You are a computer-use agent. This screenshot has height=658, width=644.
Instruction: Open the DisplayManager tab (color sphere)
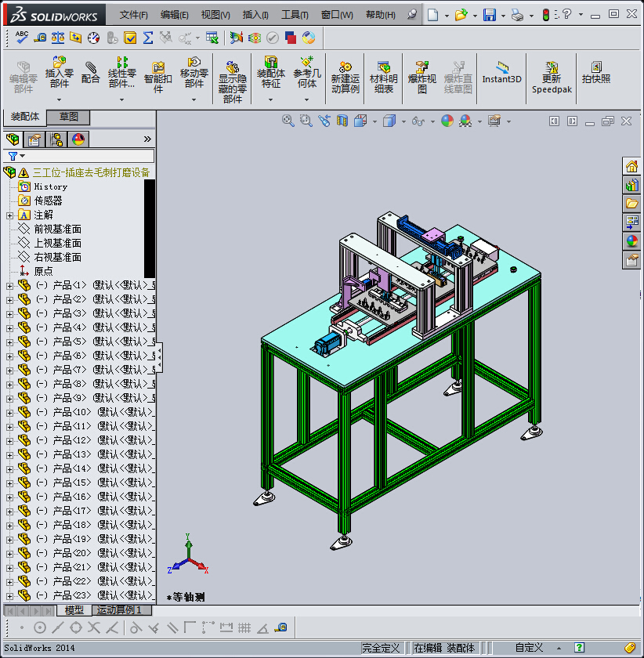pyautogui.click(x=78, y=139)
